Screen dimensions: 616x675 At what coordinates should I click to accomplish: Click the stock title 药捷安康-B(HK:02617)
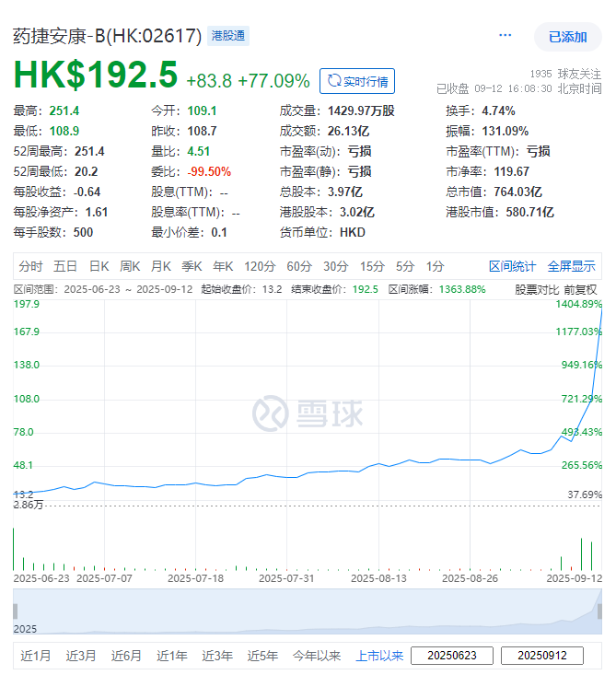[x=107, y=36]
